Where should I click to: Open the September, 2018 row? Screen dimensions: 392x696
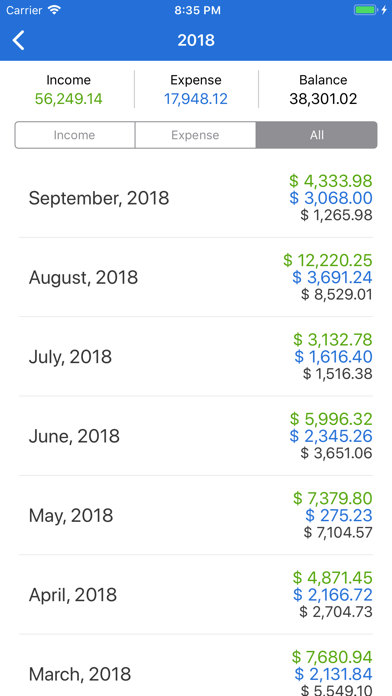(x=196, y=198)
